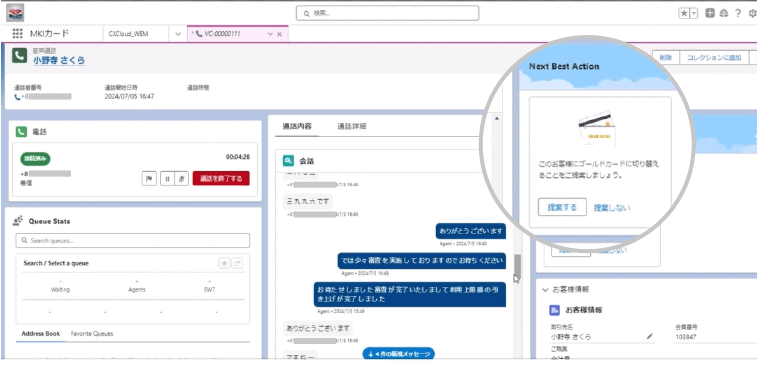Toggle the mute microphone button
This screenshot has height=370, width=757.
[182, 178]
